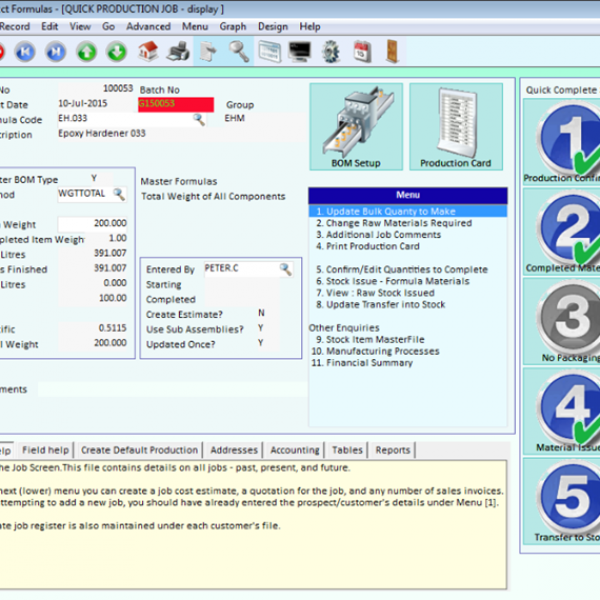Click the settings gear toolbar icon
Viewport: 600px width, 600px height.
pos(331,51)
